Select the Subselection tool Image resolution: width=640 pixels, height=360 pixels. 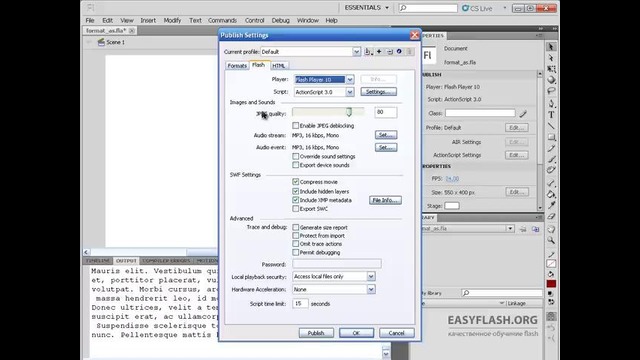click(551, 58)
